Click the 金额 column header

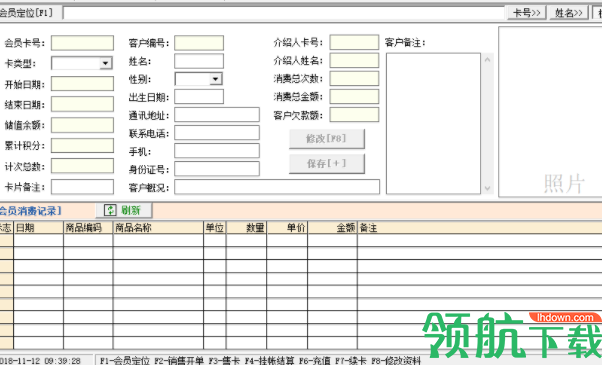332,228
